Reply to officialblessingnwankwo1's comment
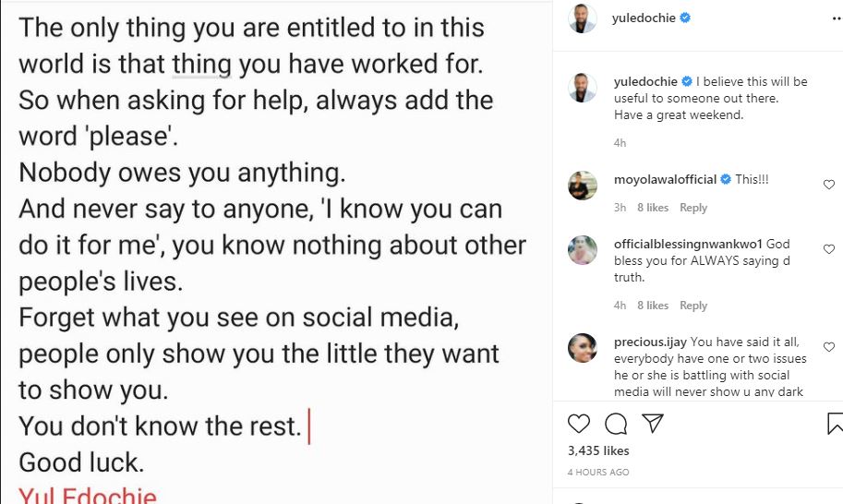Viewport: 843px width, 504px height. tap(693, 306)
